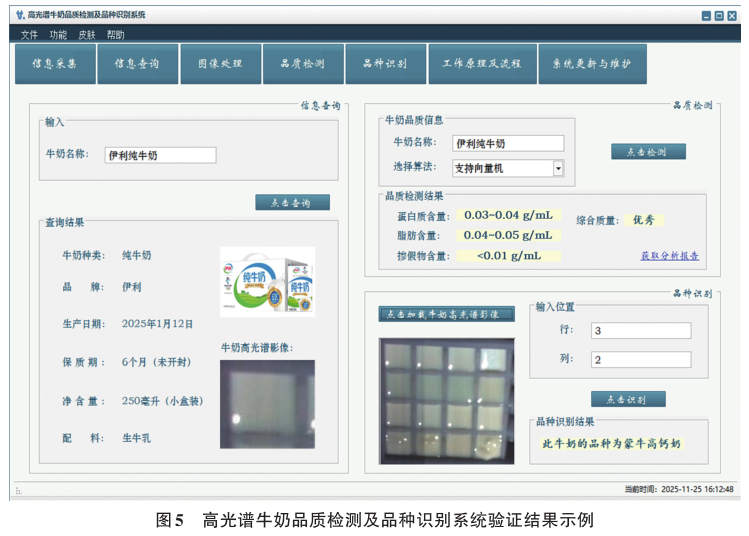Viewport: 749px width, 536px height.
Task: Click the milk name field in 牛奶品质信息
Action: 508,143
